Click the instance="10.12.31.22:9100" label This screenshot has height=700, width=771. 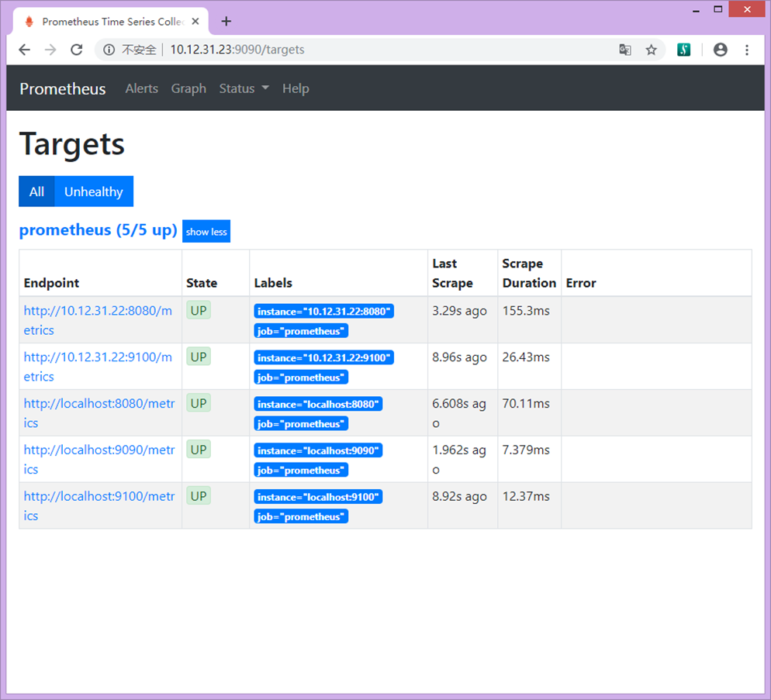pos(323,358)
